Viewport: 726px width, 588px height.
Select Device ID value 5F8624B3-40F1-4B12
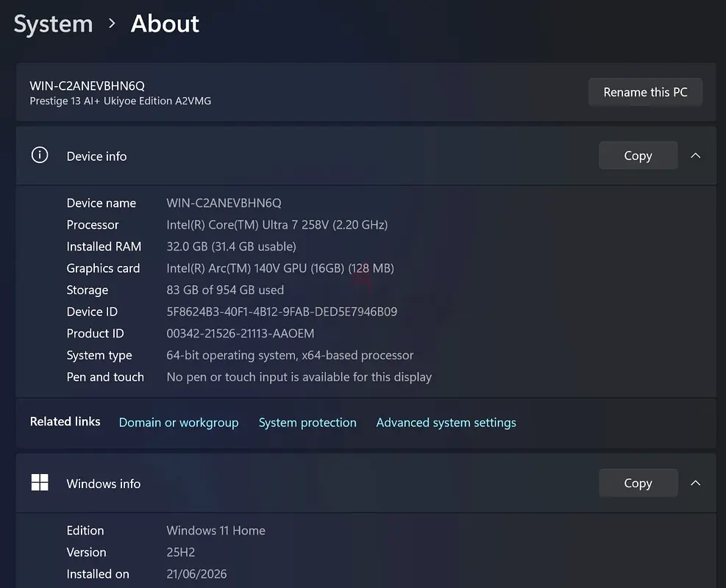click(x=282, y=312)
